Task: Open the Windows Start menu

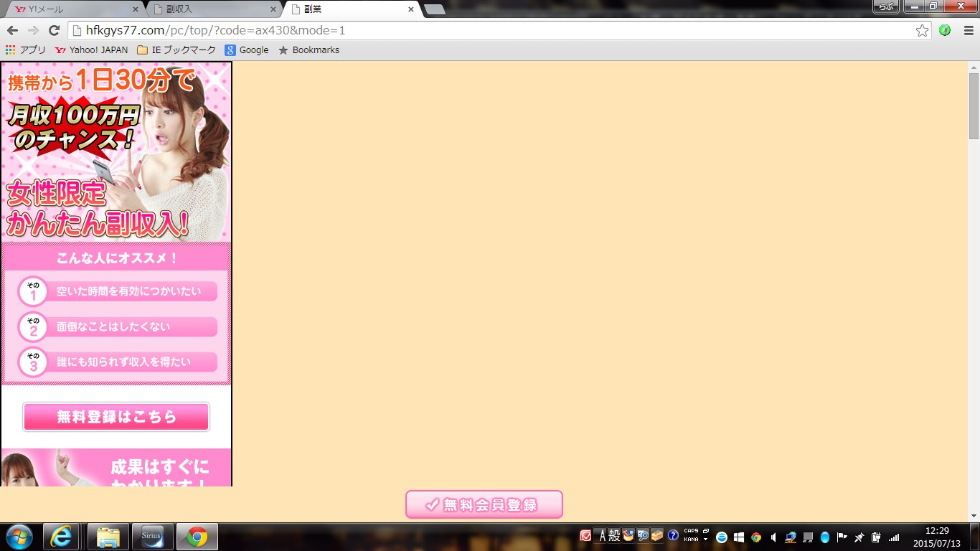Action: click(18, 537)
